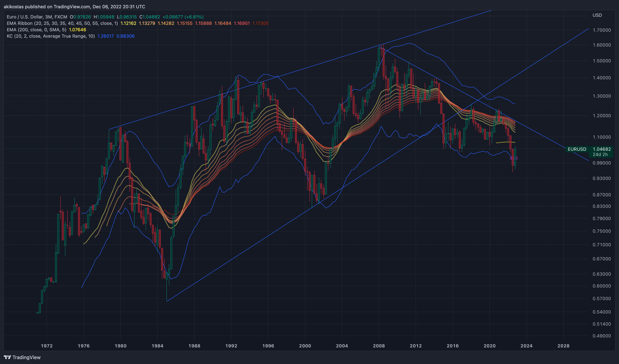Viewport: 619px width, 364px height.
Task: Click the 1.70000 price axis label
Action: pyautogui.click(x=602, y=30)
